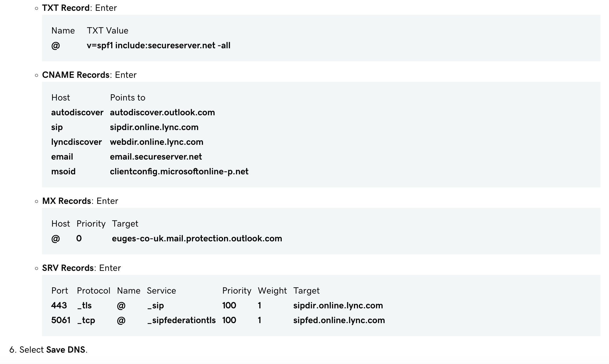Click the Save DNS instruction text
The width and height of the screenshot is (609, 364).
(66, 350)
